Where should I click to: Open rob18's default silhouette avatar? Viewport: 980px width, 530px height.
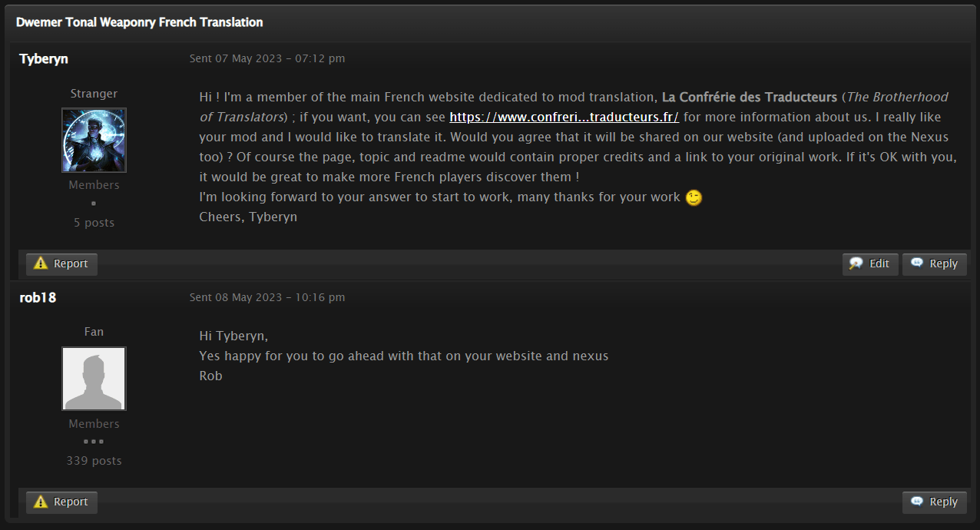coord(94,379)
